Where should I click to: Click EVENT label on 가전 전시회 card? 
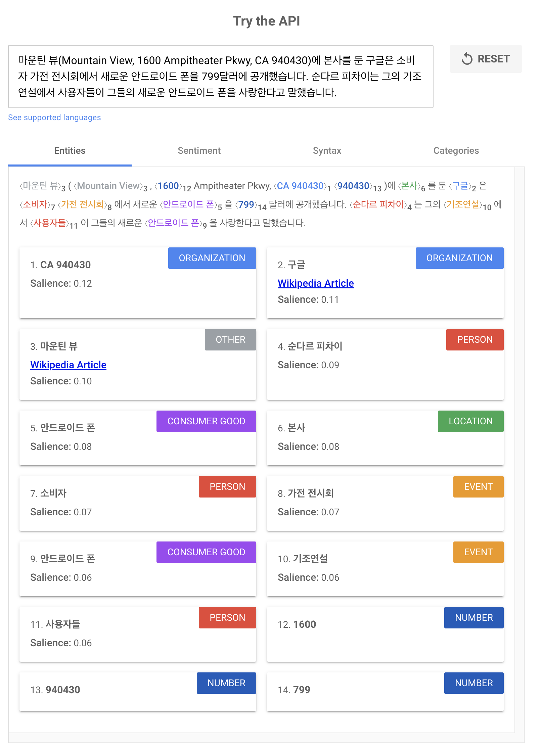(x=478, y=487)
